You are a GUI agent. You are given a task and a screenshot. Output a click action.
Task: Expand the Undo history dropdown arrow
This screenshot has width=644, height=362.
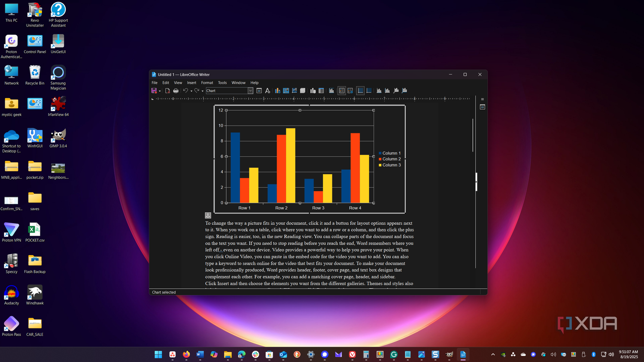point(191,91)
